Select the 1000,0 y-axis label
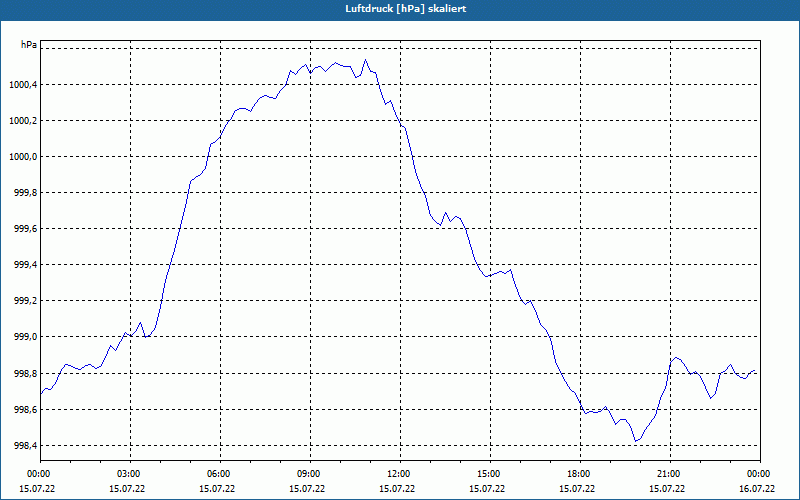 (x=23, y=157)
